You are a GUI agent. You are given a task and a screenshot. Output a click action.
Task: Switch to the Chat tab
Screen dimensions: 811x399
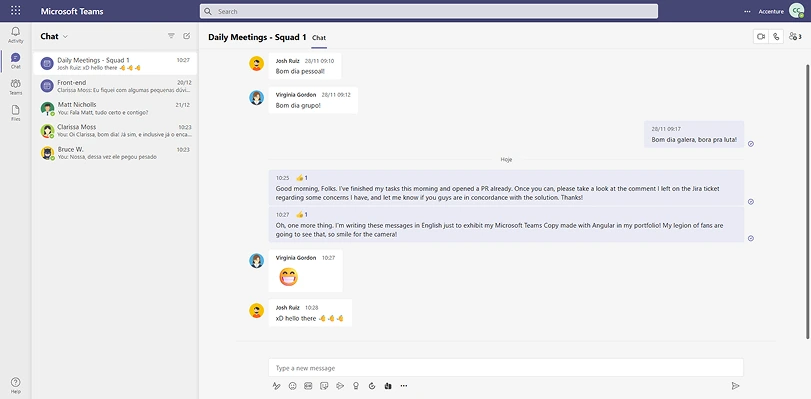(319, 38)
